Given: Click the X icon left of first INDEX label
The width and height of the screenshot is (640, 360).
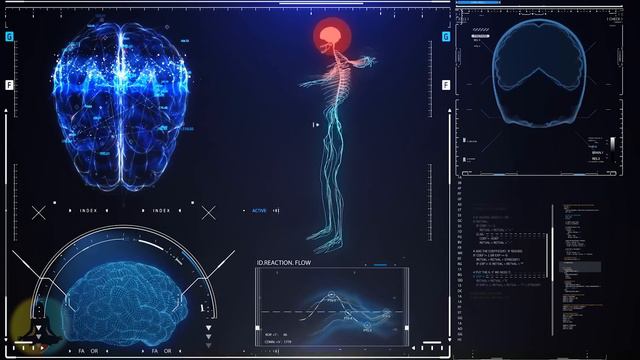Looking at the screenshot, I should (x=39, y=213).
